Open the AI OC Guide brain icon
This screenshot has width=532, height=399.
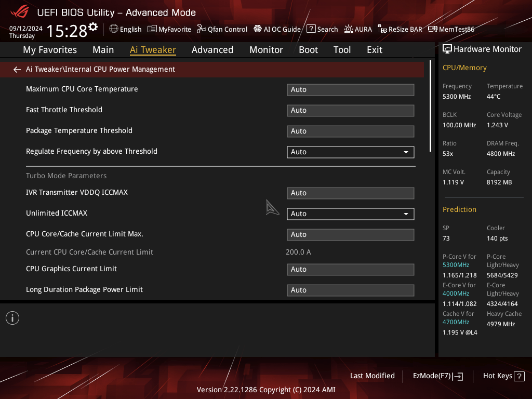tap(258, 29)
